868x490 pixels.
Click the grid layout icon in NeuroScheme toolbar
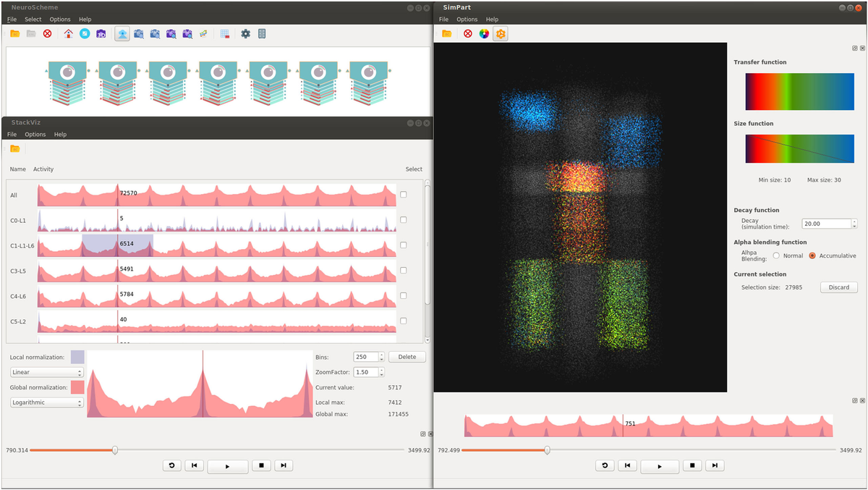[224, 33]
